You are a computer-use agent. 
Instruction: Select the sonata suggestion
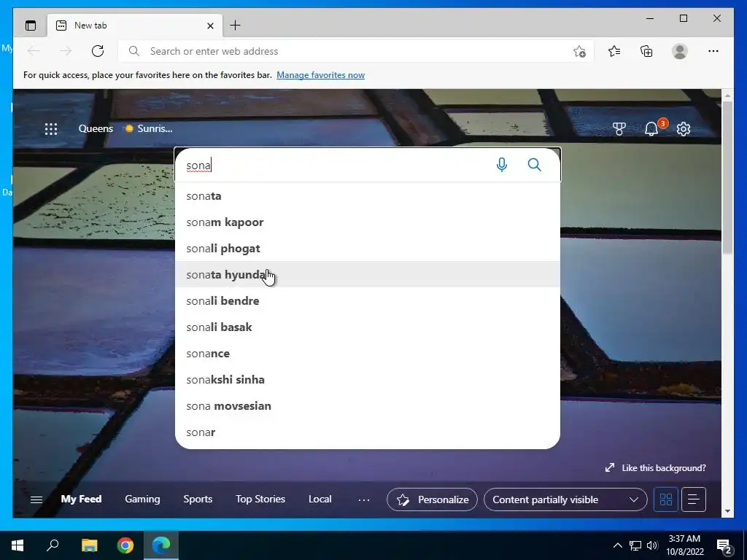tap(368, 195)
